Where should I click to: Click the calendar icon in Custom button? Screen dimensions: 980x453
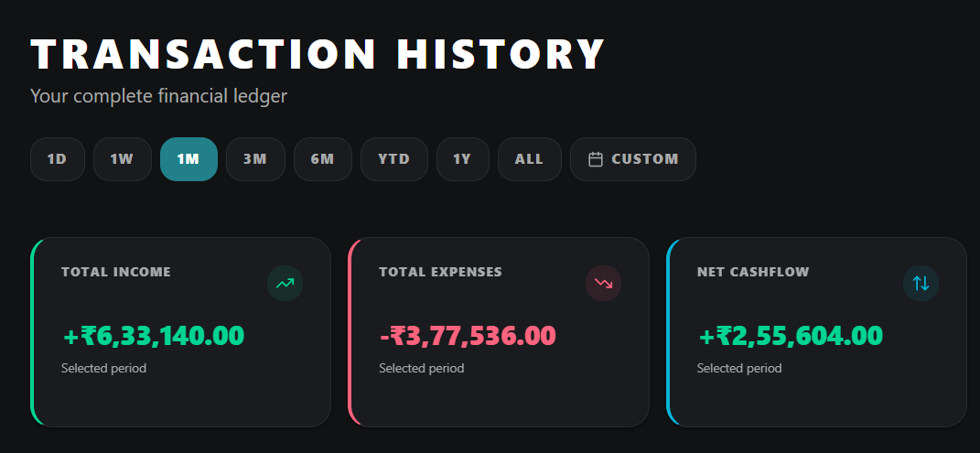click(596, 159)
